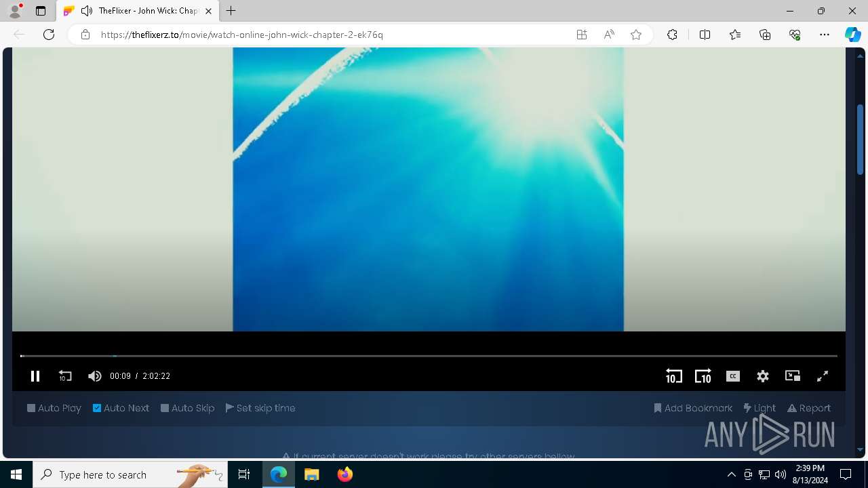Click the page vertical scrollbar
The height and width of the screenshot is (488, 868).
pos(860,139)
